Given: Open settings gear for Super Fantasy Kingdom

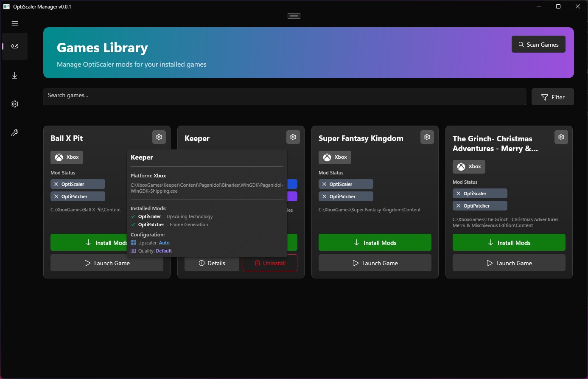Looking at the screenshot, I should coord(427,137).
